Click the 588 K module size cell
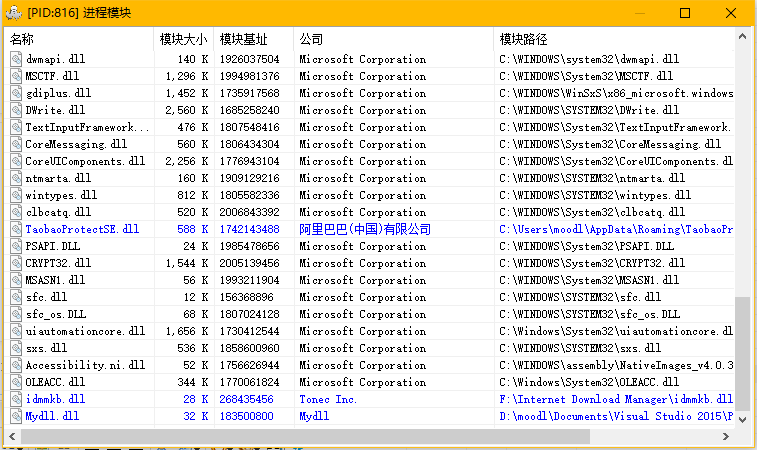This screenshot has height=450, width=757. [193, 229]
